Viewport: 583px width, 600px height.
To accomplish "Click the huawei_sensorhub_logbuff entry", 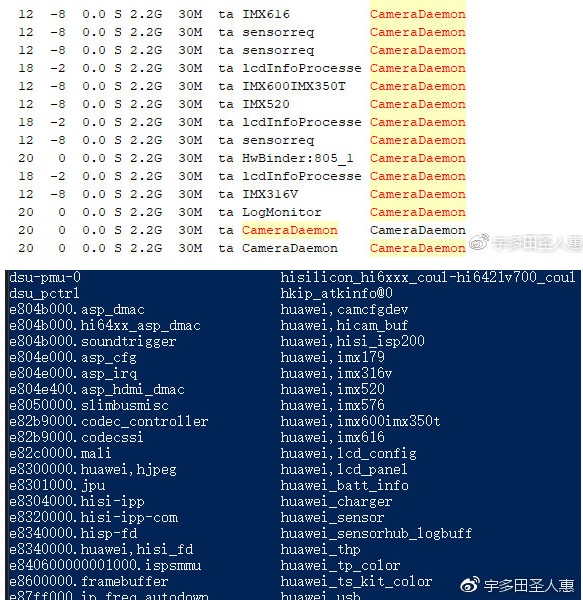I will coord(376,533).
